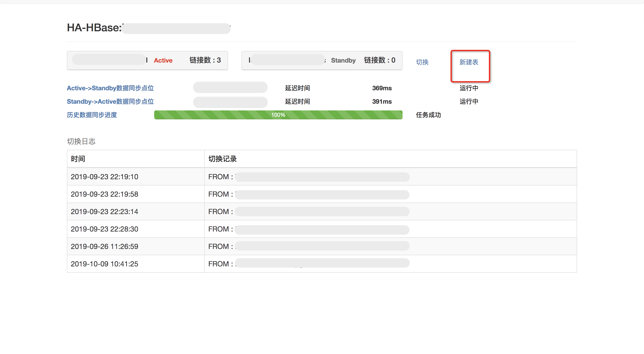Select the Standby cluster panel

(x=322, y=60)
